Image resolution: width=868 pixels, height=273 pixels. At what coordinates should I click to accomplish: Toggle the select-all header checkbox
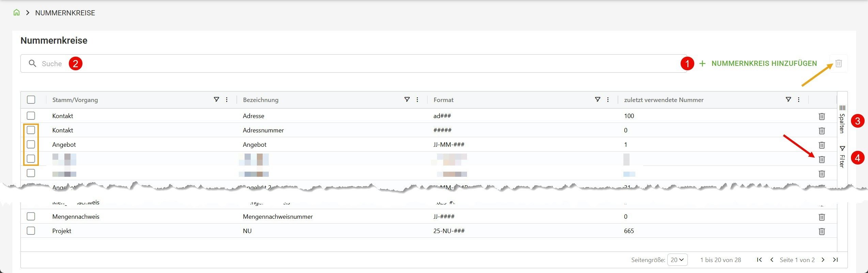31,100
